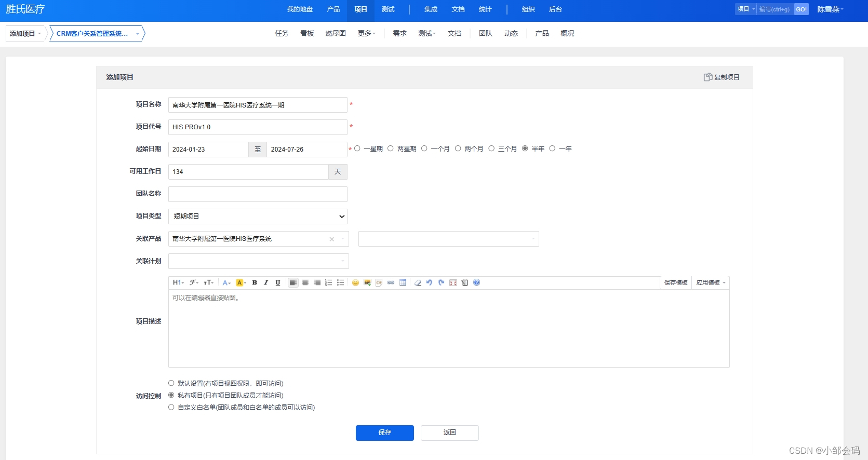The width and height of the screenshot is (868, 460).
Task: Select one week duration radio
Action: pyautogui.click(x=357, y=148)
